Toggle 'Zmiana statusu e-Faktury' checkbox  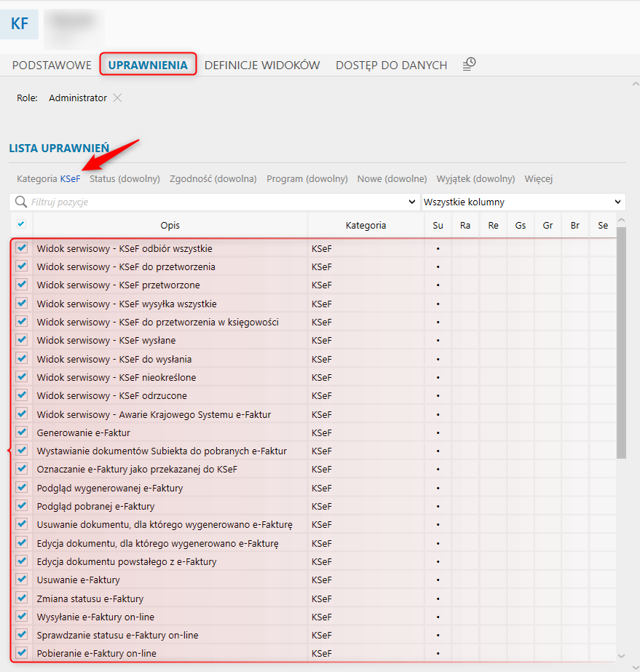[21, 598]
